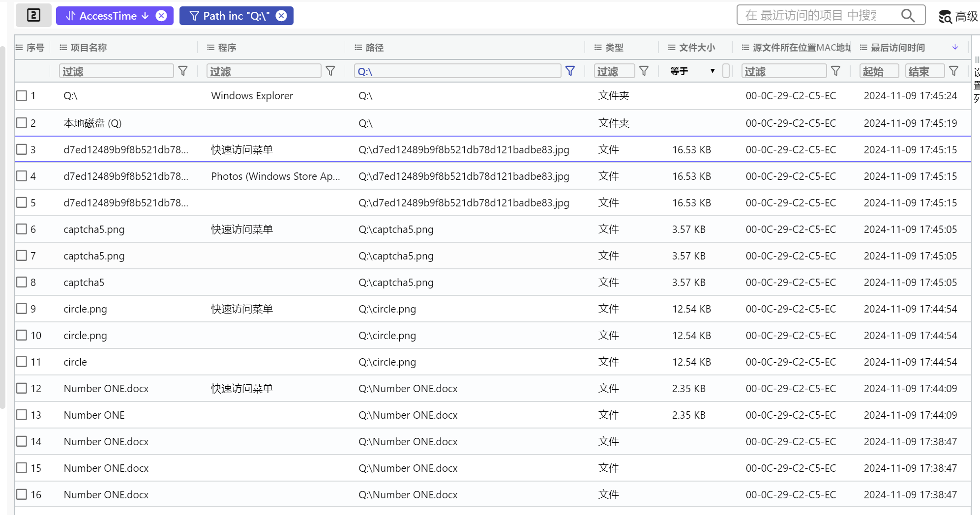Click the Windows Explorer program cell

tap(252, 96)
